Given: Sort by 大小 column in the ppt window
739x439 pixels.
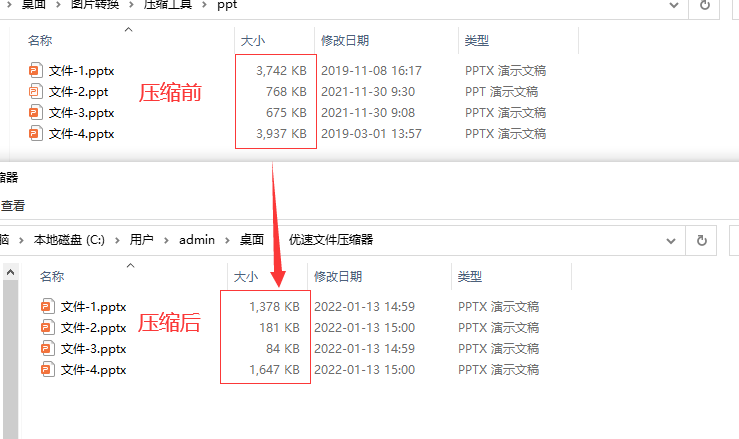Looking at the screenshot, I should (253, 41).
